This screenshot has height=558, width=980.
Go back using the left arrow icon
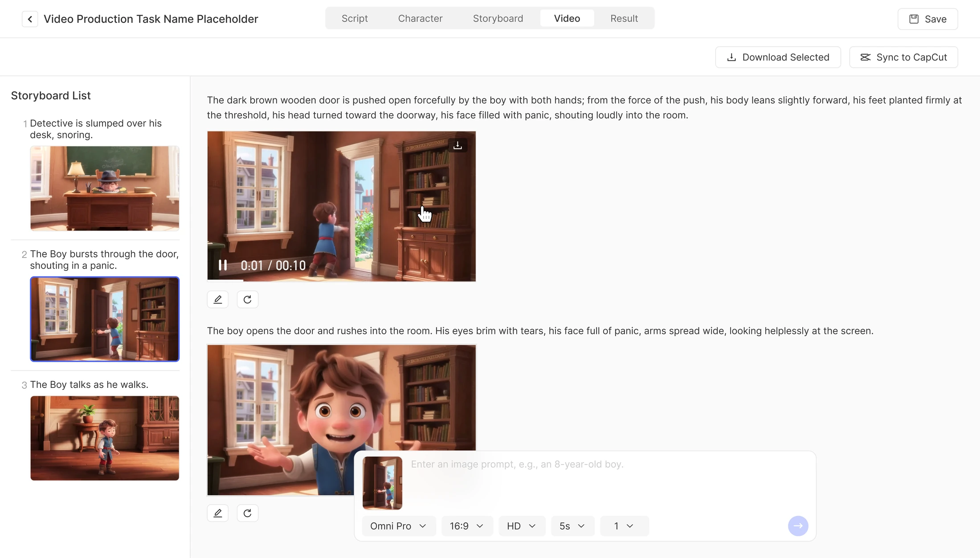coord(30,19)
